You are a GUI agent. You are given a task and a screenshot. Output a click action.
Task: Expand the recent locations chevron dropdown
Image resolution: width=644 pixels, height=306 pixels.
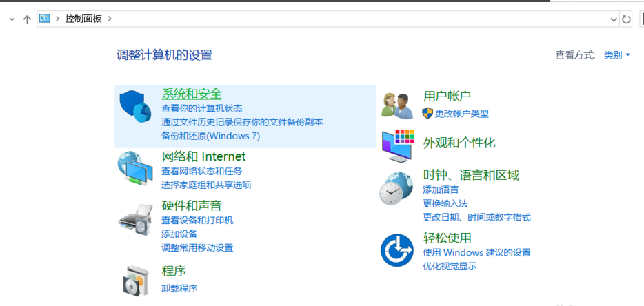(x=11, y=19)
